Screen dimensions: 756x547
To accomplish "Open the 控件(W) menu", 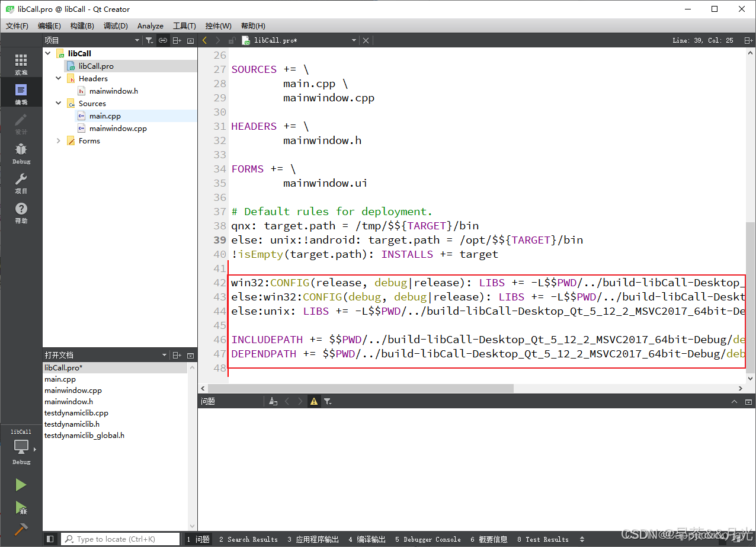I will (218, 25).
